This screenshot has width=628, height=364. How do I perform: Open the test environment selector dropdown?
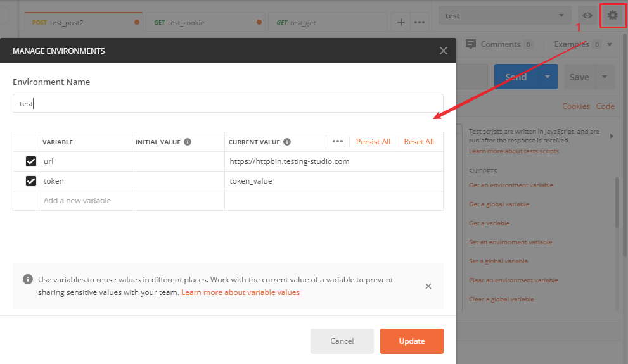pyautogui.click(x=505, y=16)
